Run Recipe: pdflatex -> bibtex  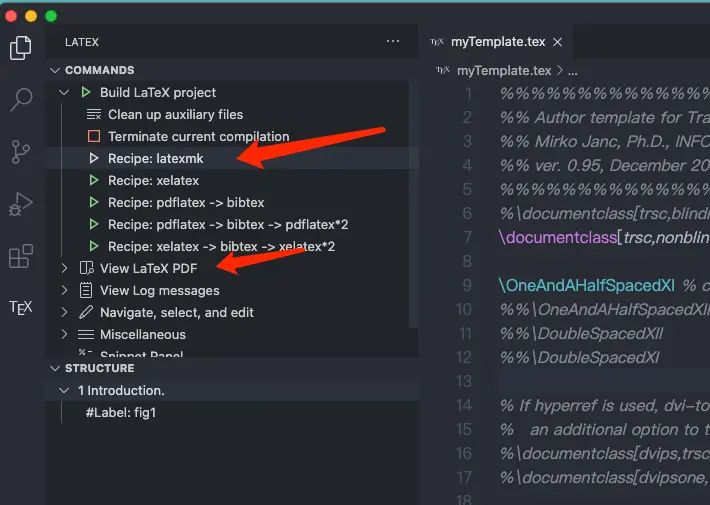pyautogui.click(x=186, y=202)
